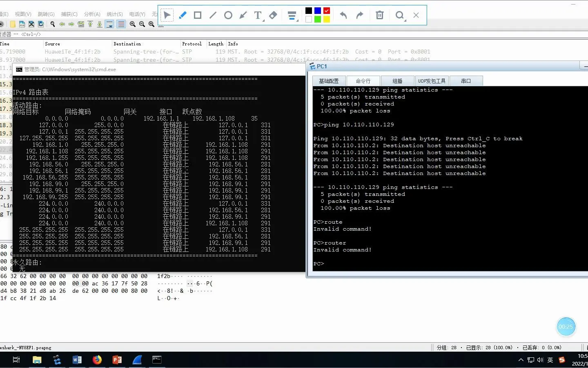Open Firefox from the taskbar
The image size is (588, 368).
[x=97, y=360]
